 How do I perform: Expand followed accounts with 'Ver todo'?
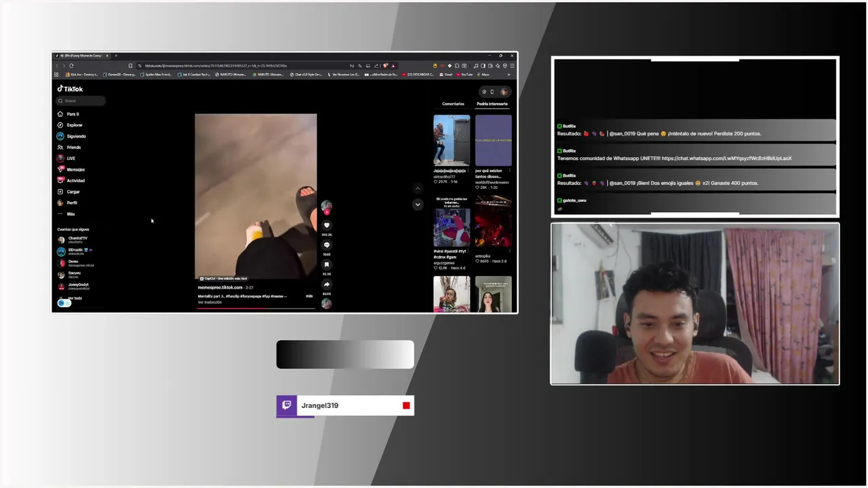click(x=75, y=298)
